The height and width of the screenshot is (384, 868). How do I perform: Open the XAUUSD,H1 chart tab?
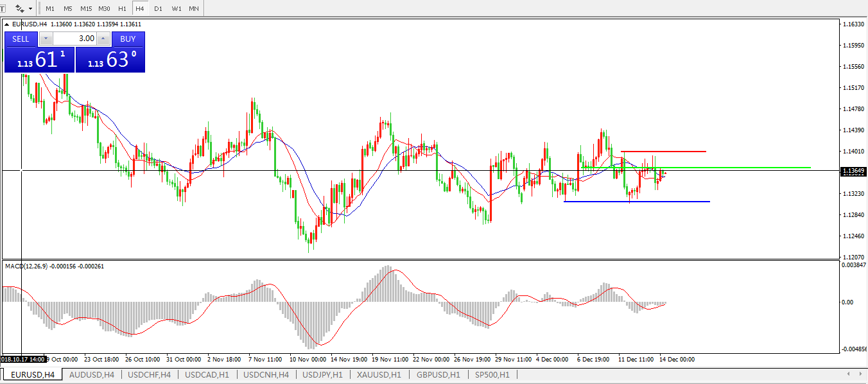tap(379, 374)
